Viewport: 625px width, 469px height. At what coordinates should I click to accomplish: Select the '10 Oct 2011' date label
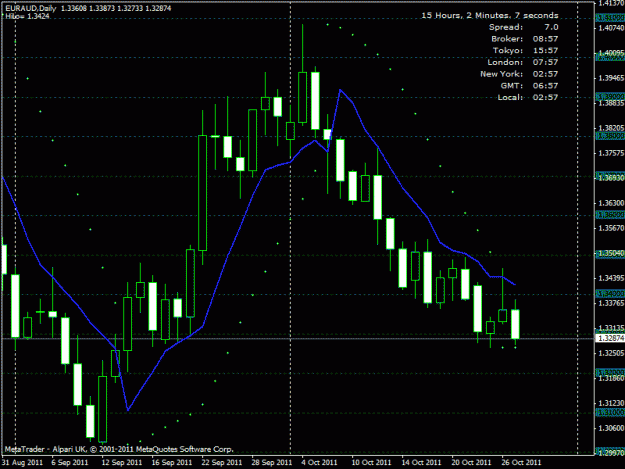pyautogui.click(x=371, y=463)
